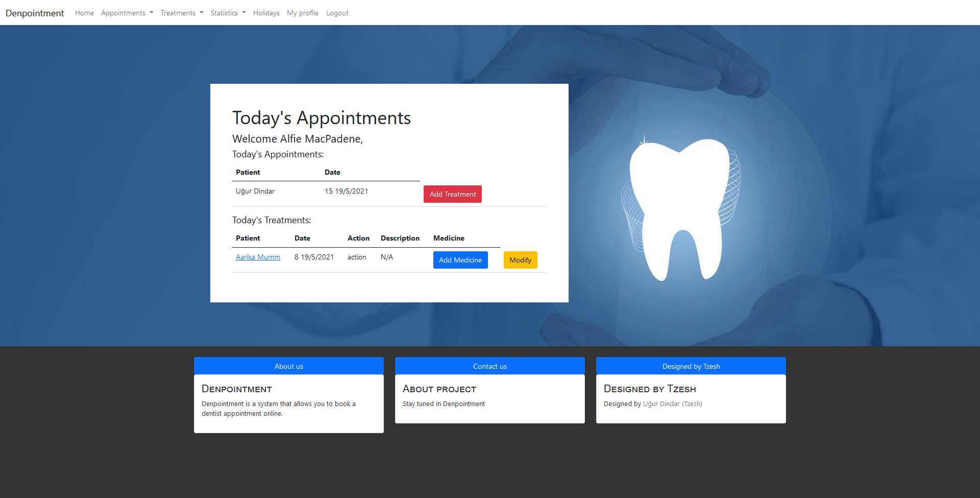Image resolution: width=980 pixels, height=498 pixels.
Task: Click the 'DENPOINTMENT' footer card title
Action: point(237,389)
